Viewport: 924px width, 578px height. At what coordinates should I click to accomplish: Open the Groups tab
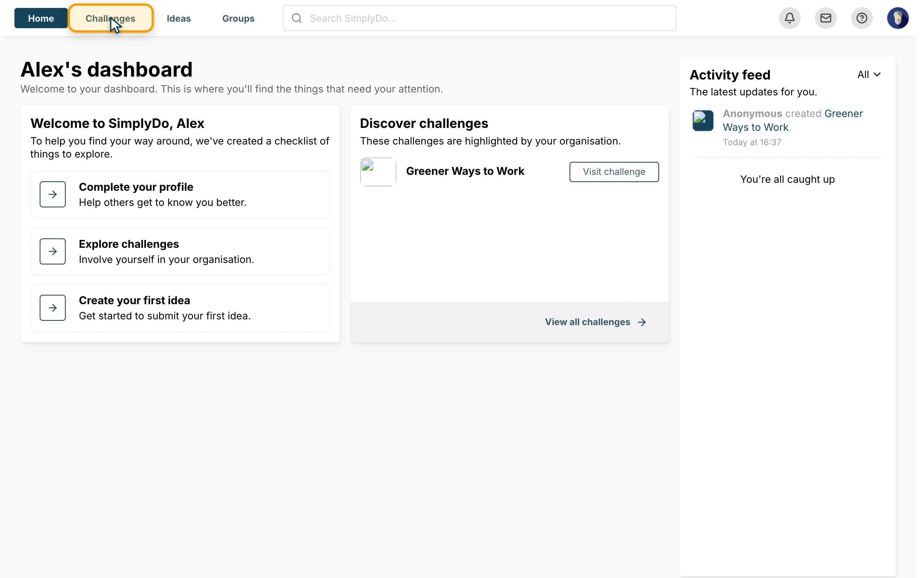coord(238,18)
